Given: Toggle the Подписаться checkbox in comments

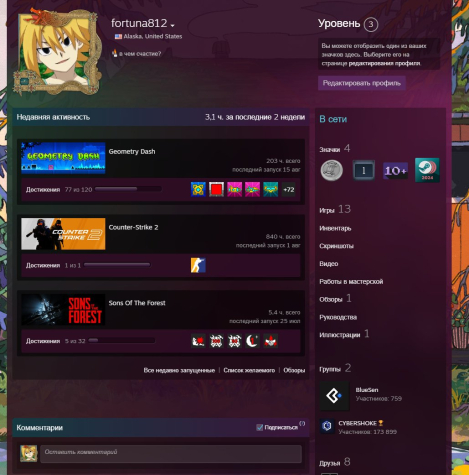Looking at the screenshot, I should pyautogui.click(x=259, y=427).
